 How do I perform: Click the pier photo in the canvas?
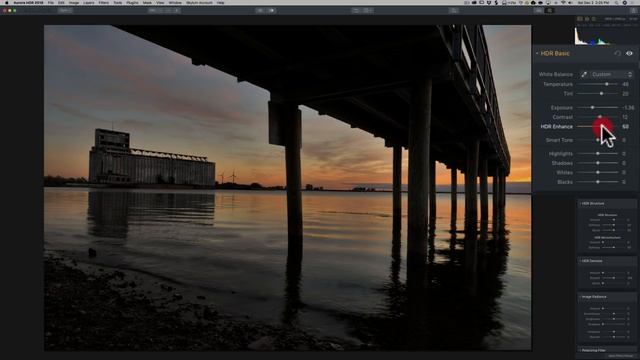click(x=288, y=188)
